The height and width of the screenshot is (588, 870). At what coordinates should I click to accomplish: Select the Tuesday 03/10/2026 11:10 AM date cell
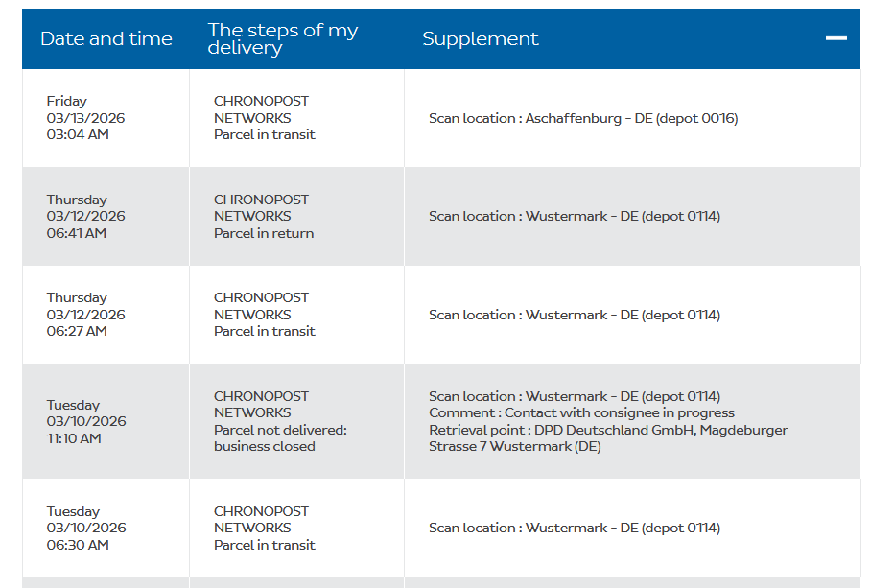click(85, 421)
